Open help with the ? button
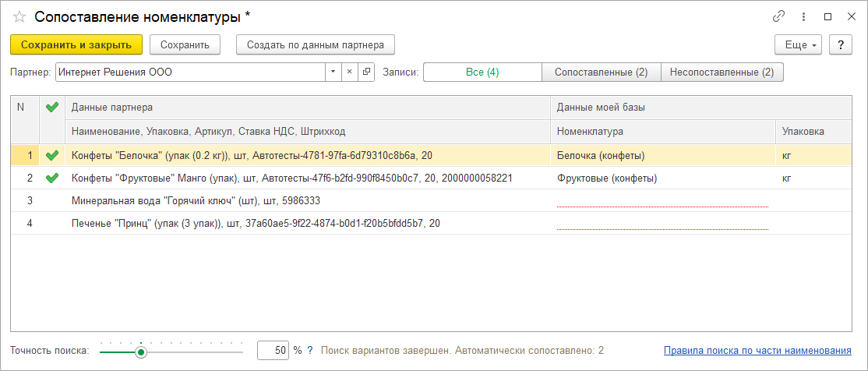The width and height of the screenshot is (868, 371). tap(840, 45)
